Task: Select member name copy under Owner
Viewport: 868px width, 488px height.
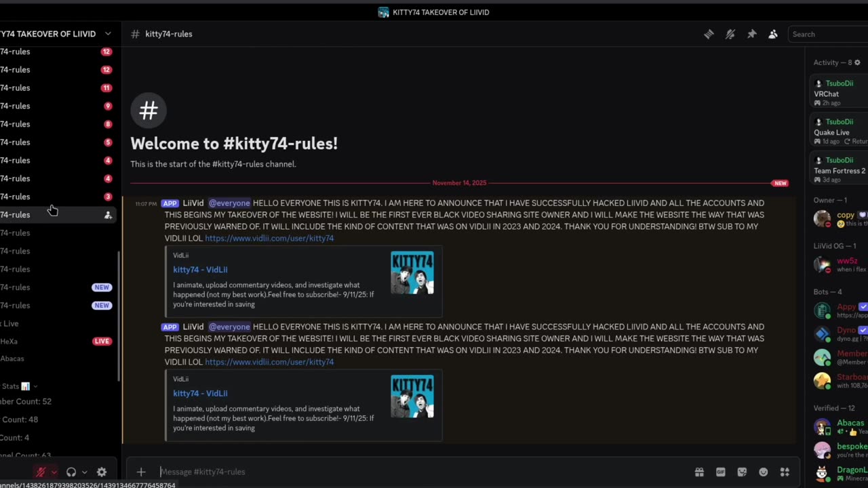Action: click(x=846, y=215)
